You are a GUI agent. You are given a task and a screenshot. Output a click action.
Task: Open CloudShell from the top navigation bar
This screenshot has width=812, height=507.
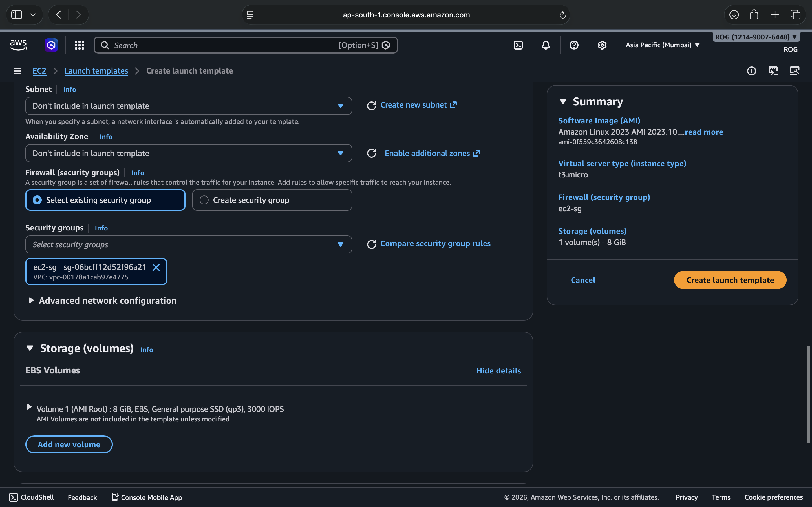[x=518, y=45]
